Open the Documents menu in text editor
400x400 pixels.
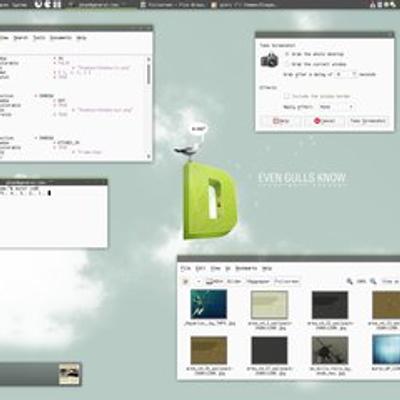pos(61,38)
